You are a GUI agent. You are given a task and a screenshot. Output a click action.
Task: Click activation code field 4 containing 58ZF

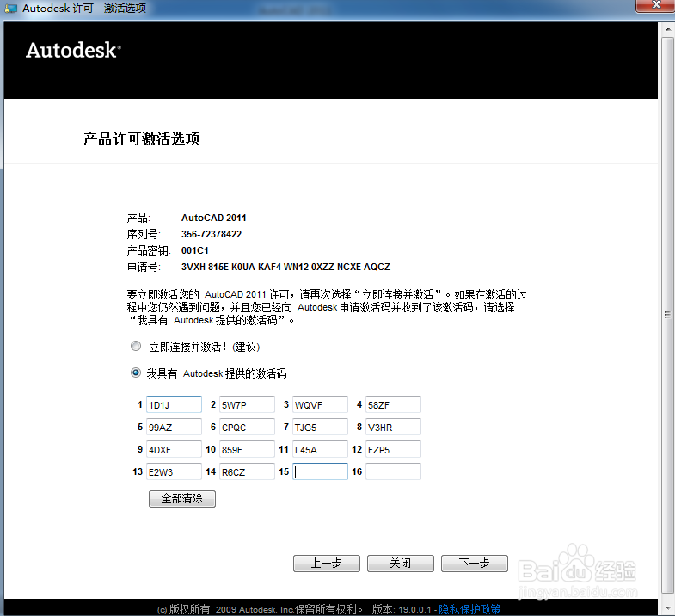point(394,404)
